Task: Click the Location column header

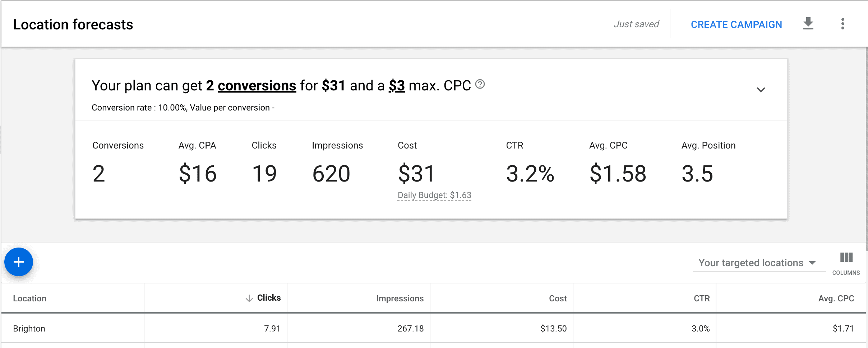Action: pyautogui.click(x=30, y=298)
